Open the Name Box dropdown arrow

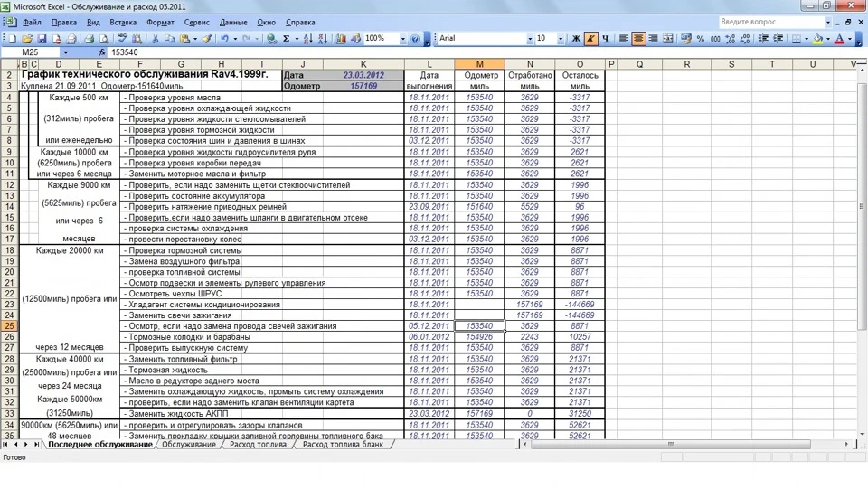65,52
